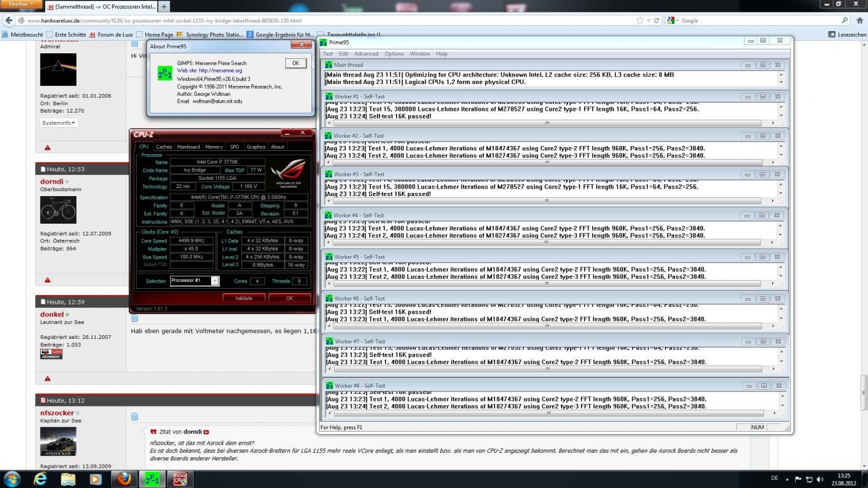Switch to the Memory tab in CPU-Z
This screenshot has height=488, width=868.
click(x=214, y=147)
